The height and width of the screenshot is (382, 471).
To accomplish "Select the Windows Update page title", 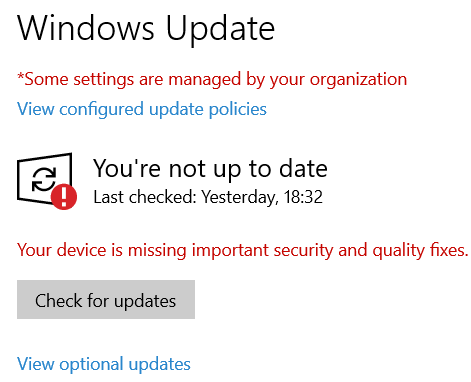I will [x=146, y=29].
